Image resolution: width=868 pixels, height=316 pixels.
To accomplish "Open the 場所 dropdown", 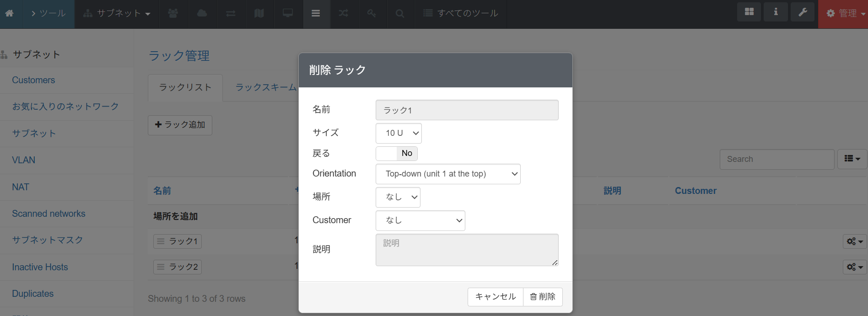I will click(x=398, y=197).
